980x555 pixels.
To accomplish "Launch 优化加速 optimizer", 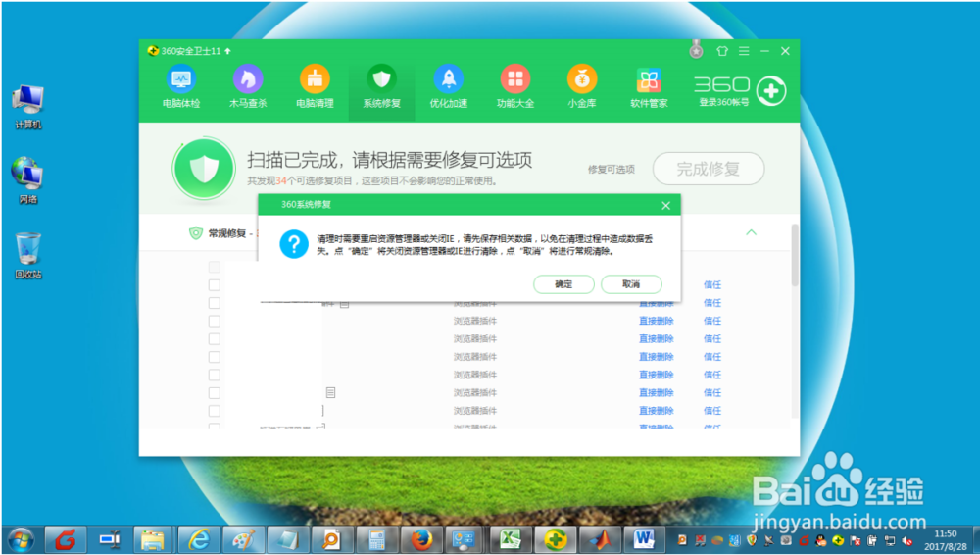I will [448, 87].
